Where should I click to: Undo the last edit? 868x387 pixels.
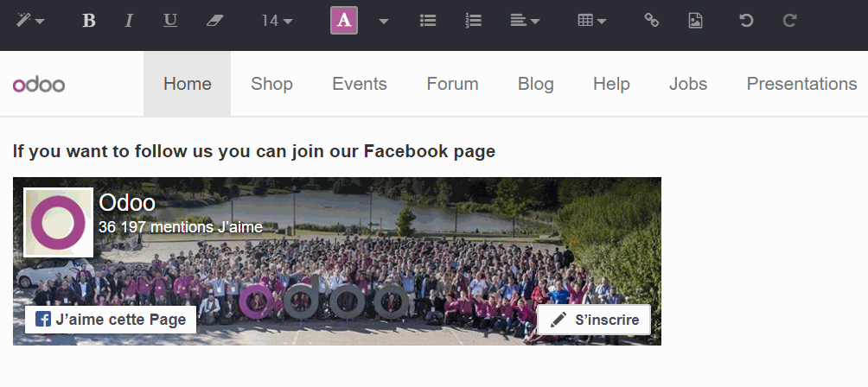[x=746, y=21]
